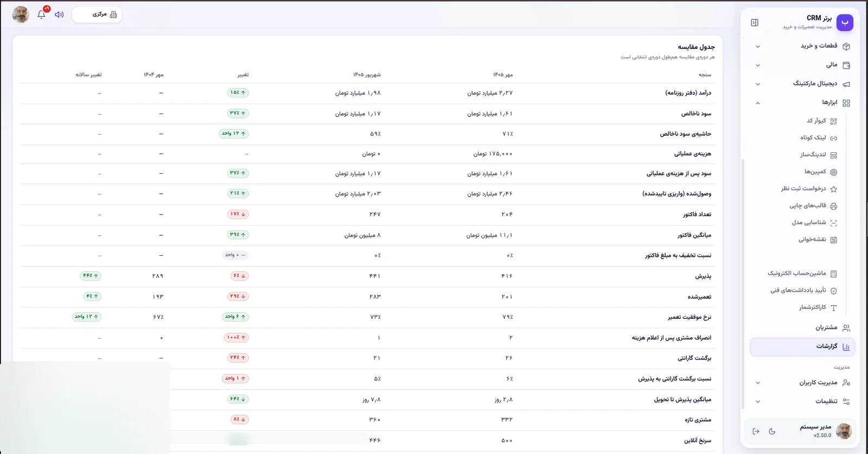The width and height of the screenshot is (868, 454).
Task: Click the جدول مقایسه heading
Action: (696, 47)
